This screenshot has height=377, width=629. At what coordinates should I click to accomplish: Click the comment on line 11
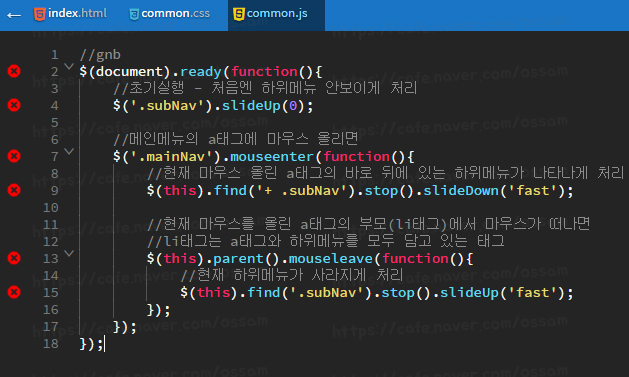click(368, 225)
